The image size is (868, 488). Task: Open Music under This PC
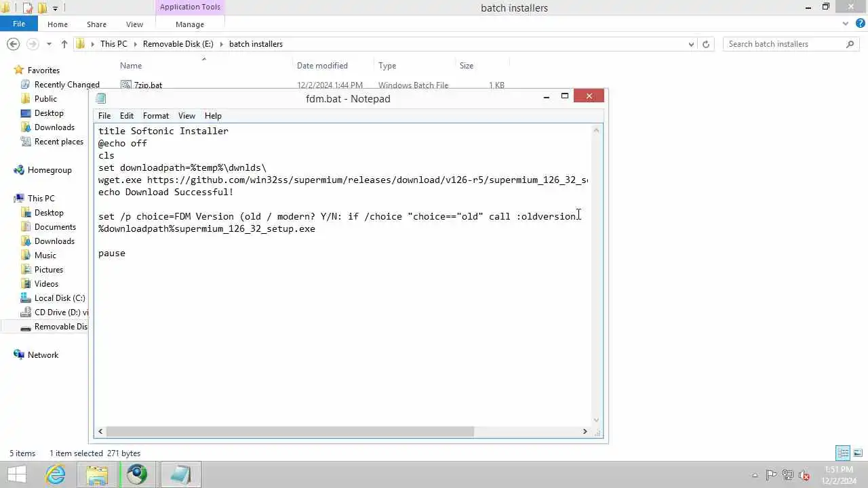coord(45,256)
